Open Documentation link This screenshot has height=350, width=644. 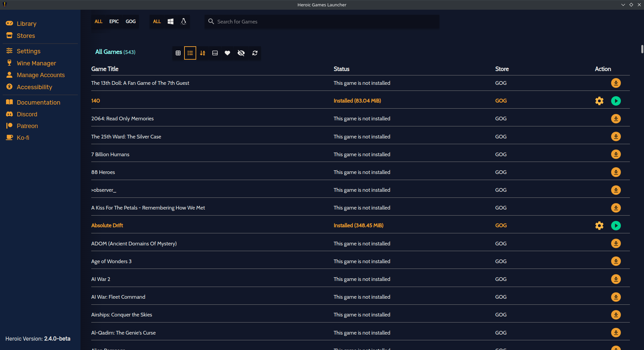coord(39,103)
